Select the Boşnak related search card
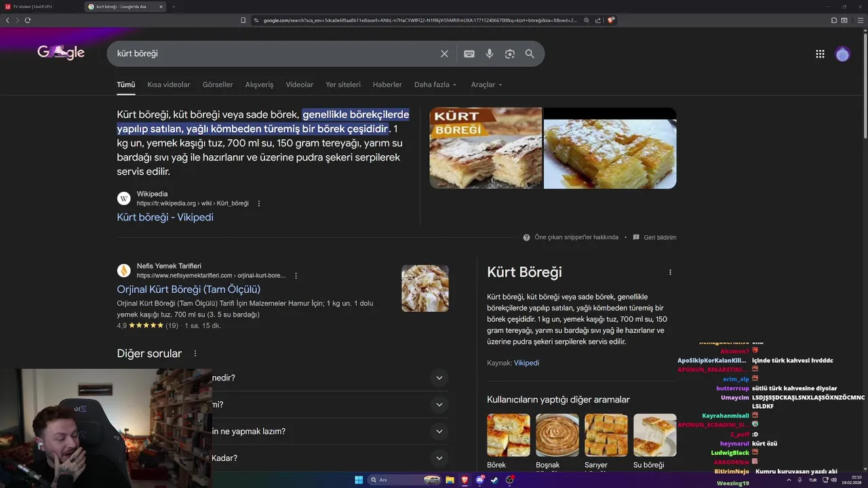This screenshot has width=868, height=488. pyautogui.click(x=557, y=441)
